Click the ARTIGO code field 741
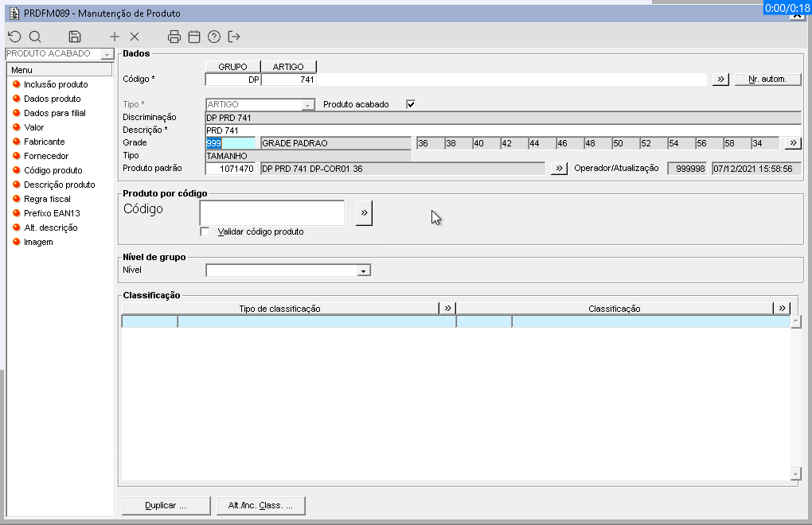 click(x=288, y=80)
